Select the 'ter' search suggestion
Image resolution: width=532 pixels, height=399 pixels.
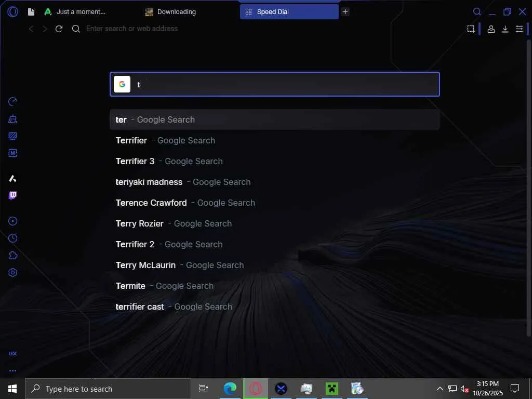[275, 120]
